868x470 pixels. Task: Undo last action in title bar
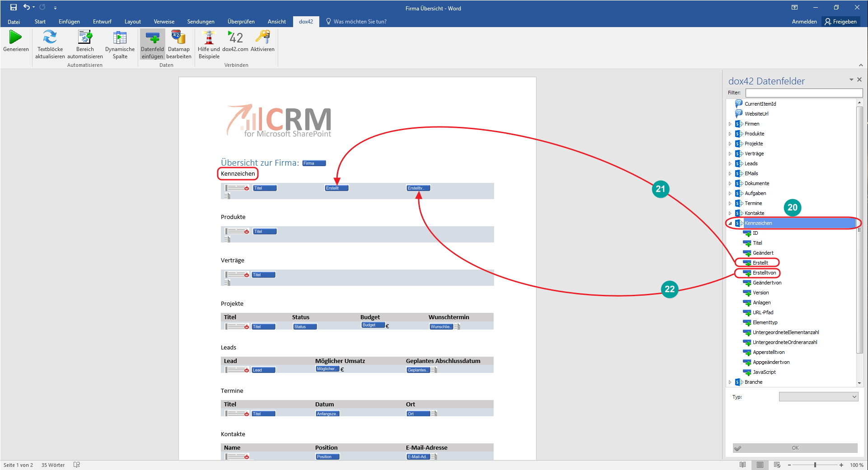(x=27, y=7)
